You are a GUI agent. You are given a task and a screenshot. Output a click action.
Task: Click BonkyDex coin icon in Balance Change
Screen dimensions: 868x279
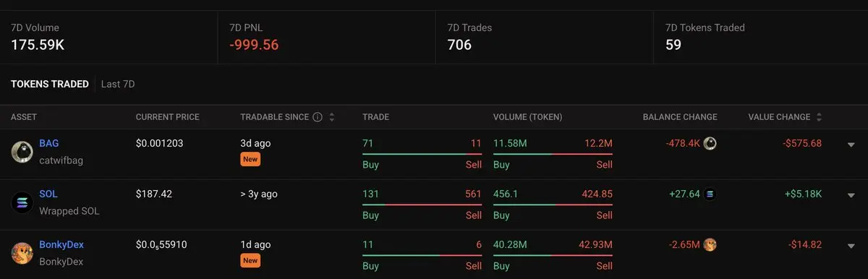pyautogui.click(x=710, y=245)
